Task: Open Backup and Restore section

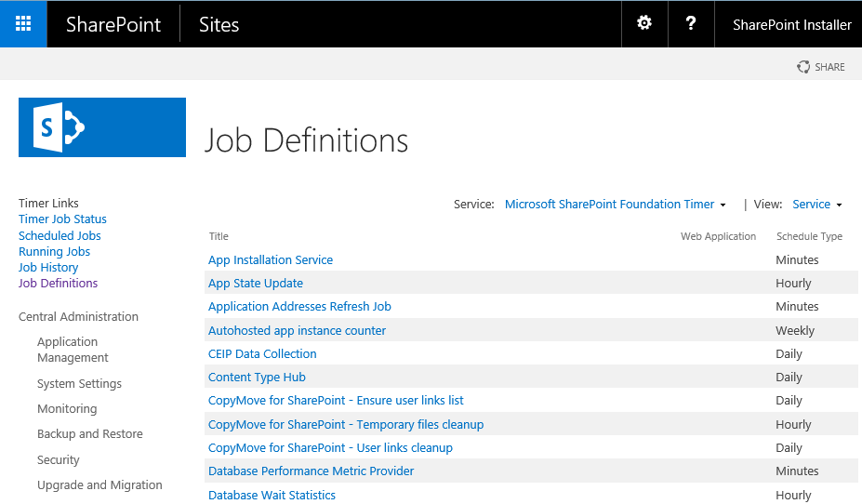Action: pos(90,434)
